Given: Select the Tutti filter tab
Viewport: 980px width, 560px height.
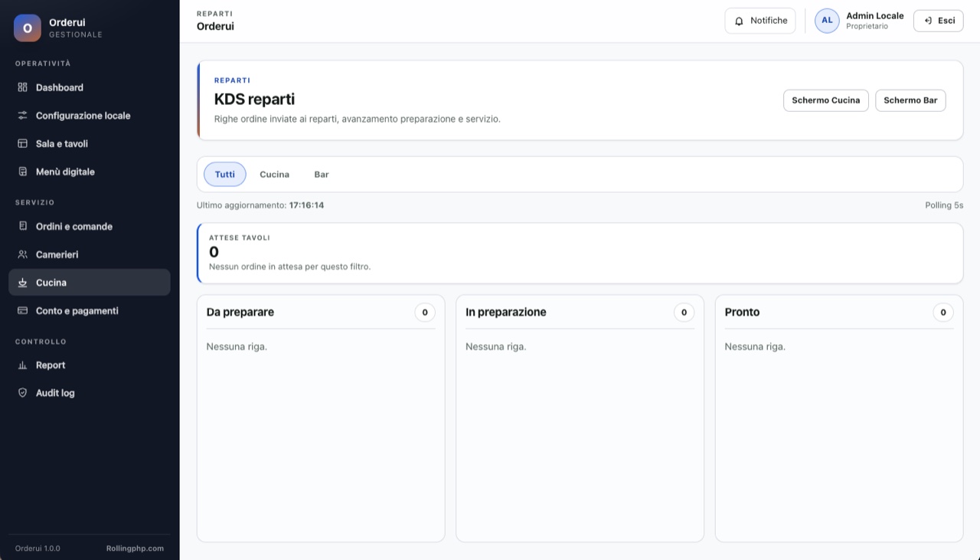Looking at the screenshot, I should coord(225,175).
